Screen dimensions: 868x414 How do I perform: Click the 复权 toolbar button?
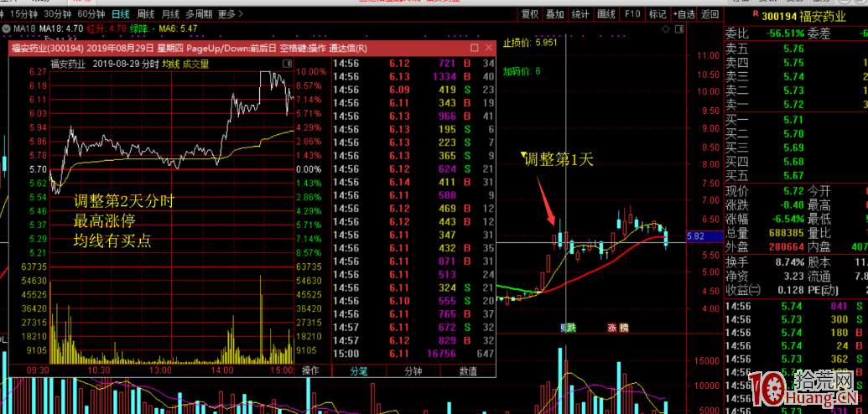pyautogui.click(x=530, y=14)
